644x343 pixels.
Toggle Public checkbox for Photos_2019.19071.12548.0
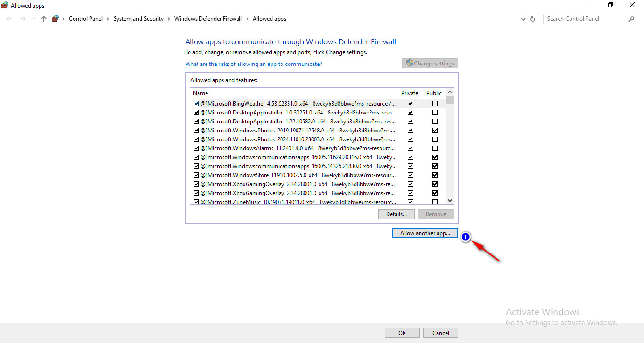(435, 130)
